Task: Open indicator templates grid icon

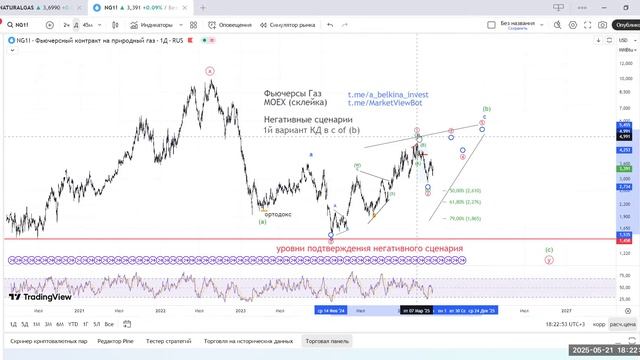Action: 193,25
